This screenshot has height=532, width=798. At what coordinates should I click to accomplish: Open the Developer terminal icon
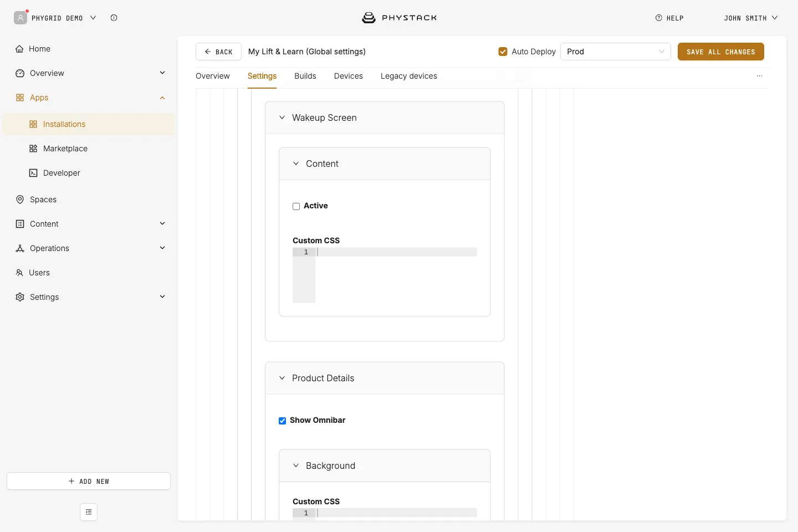pyautogui.click(x=33, y=173)
